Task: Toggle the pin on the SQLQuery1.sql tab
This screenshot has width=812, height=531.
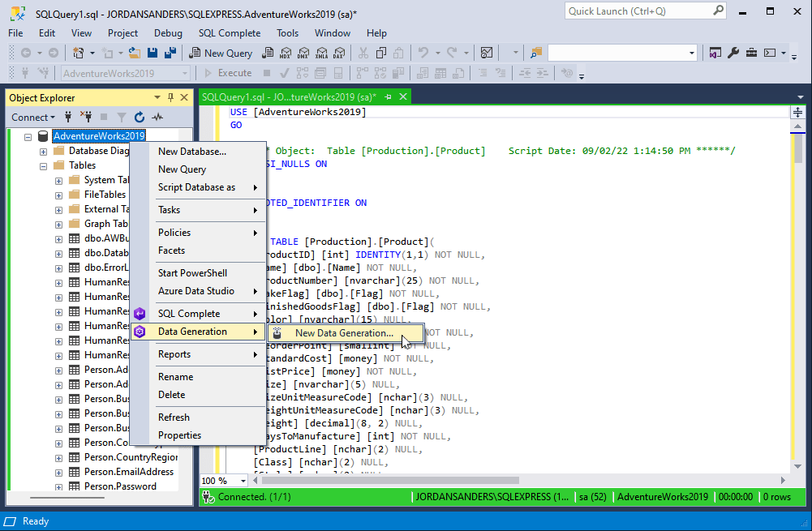Action: click(388, 96)
